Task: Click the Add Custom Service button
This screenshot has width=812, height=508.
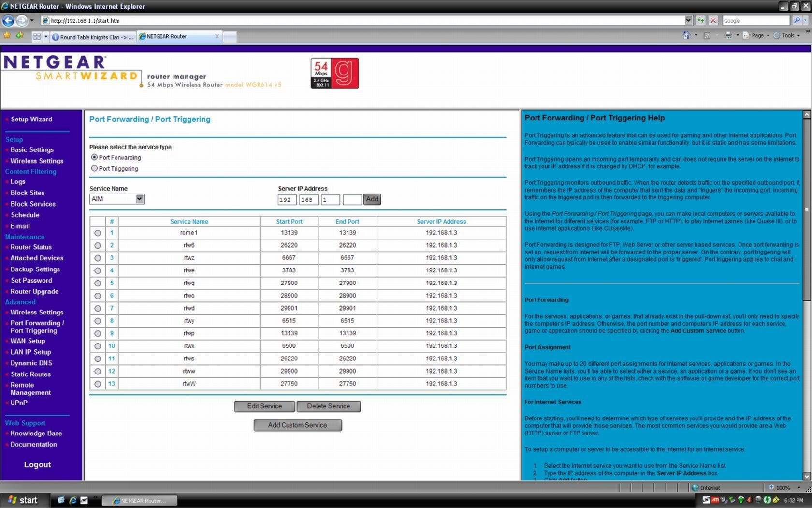Action: click(297, 425)
